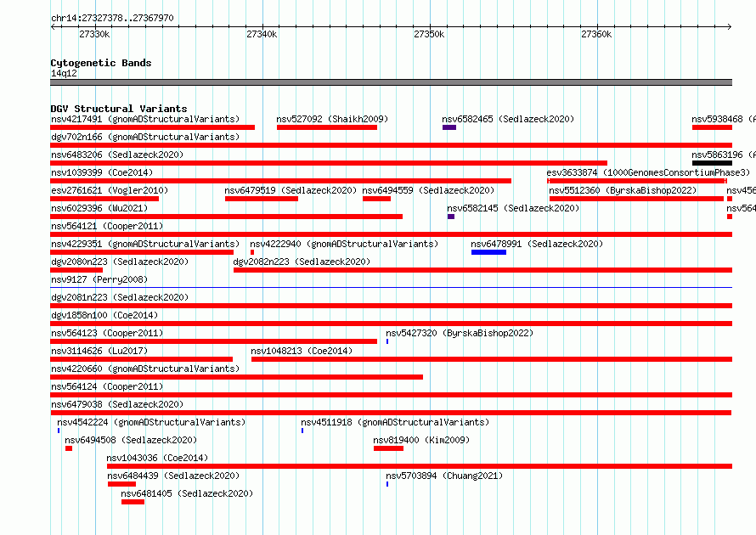This screenshot has height=535, width=756.
Task: Click the chr14:27327378..27367970 coordinates text
Action: 112,18
